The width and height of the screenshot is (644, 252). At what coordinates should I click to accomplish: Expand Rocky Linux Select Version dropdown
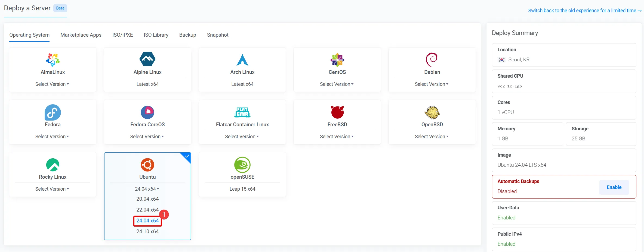tap(52, 189)
